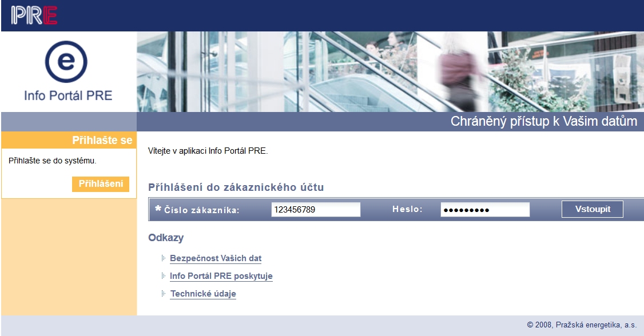Image resolution: width=644 pixels, height=336 pixels.
Task: Click the Heslo field label
Action: pos(407,209)
